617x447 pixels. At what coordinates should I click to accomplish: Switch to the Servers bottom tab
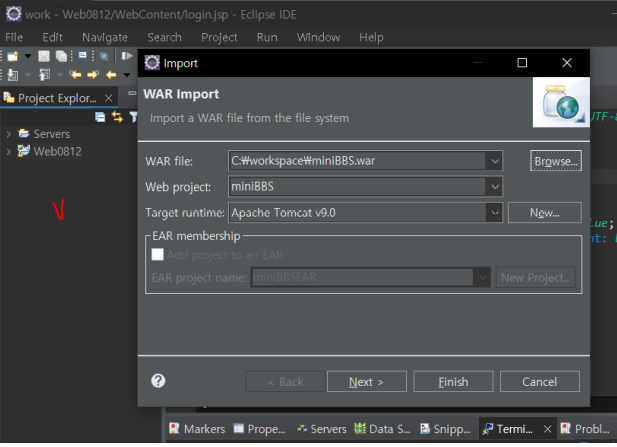321,429
